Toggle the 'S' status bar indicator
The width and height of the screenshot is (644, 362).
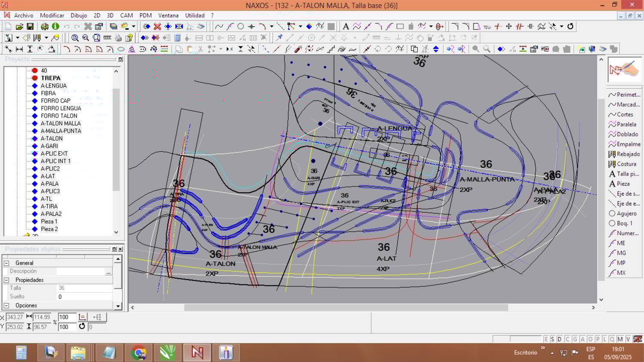[x=553, y=339]
